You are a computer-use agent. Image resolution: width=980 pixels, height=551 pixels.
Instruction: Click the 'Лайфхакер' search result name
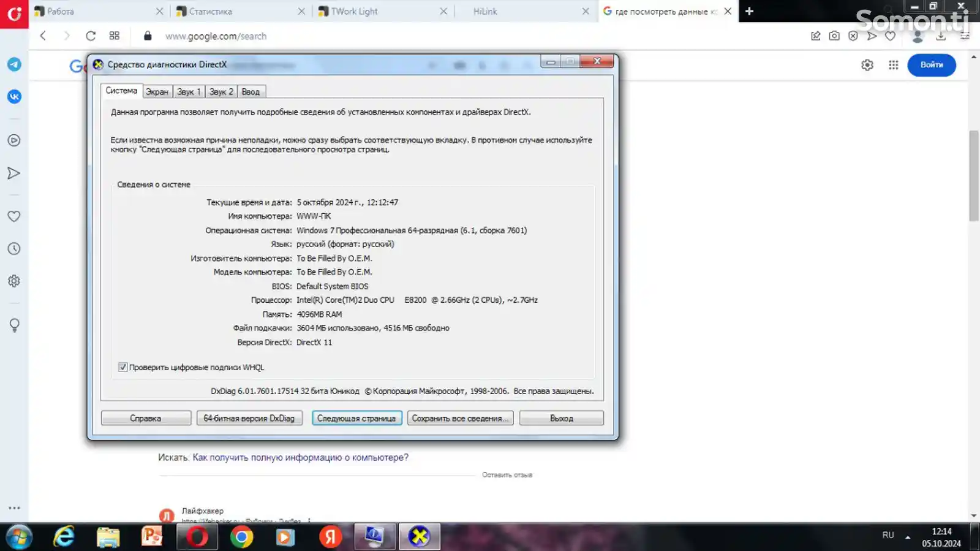point(202,511)
